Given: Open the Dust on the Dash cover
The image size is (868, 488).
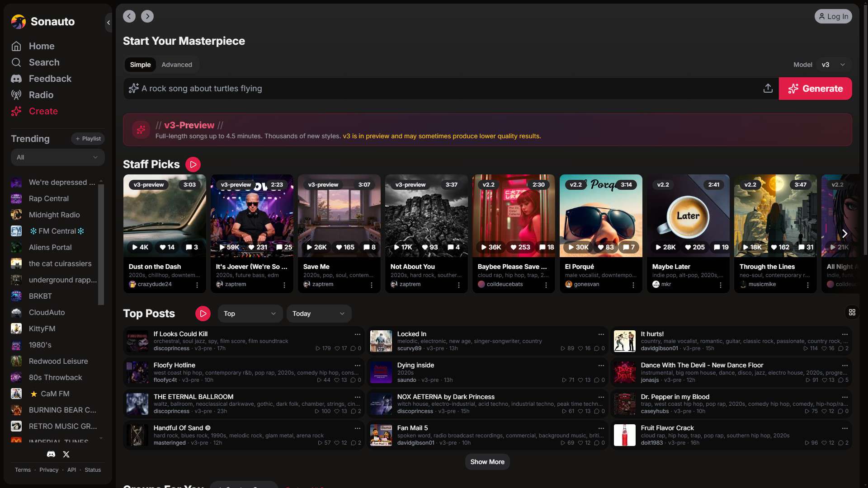Looking at the screenshot, I should 165,216.
